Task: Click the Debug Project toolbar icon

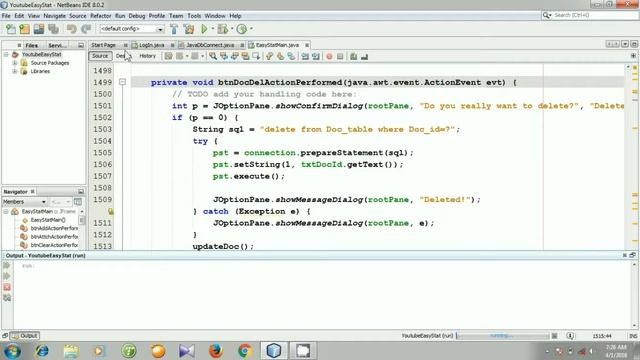Action: click(222, 29)
